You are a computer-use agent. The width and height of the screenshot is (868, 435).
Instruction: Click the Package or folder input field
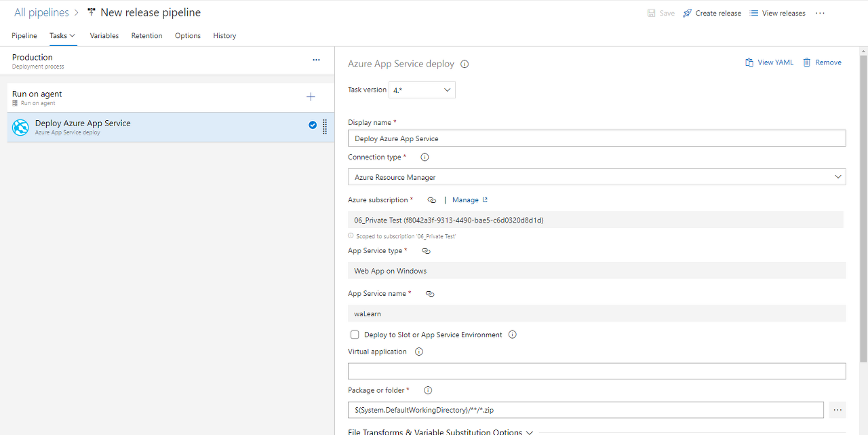pos(586,410)
